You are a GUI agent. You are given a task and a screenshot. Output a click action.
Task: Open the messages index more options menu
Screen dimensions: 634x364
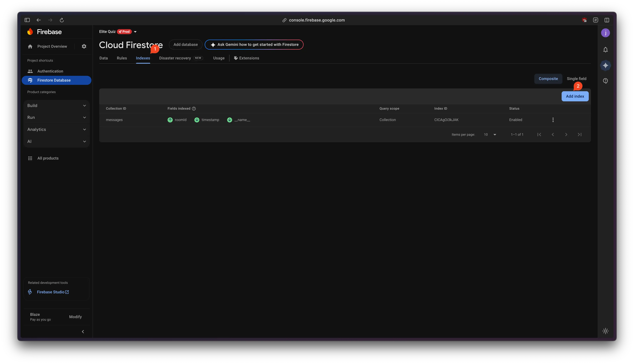pos(553,120)
